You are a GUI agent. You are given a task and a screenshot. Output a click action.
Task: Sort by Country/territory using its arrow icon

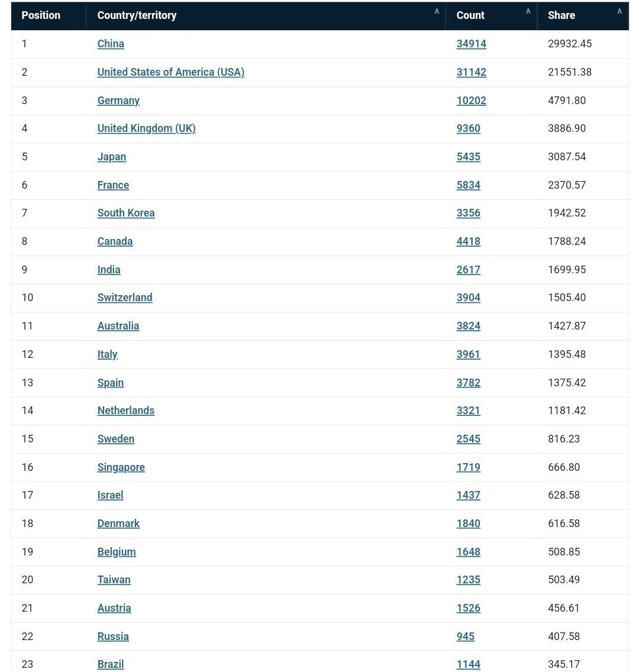click(437, 11)
